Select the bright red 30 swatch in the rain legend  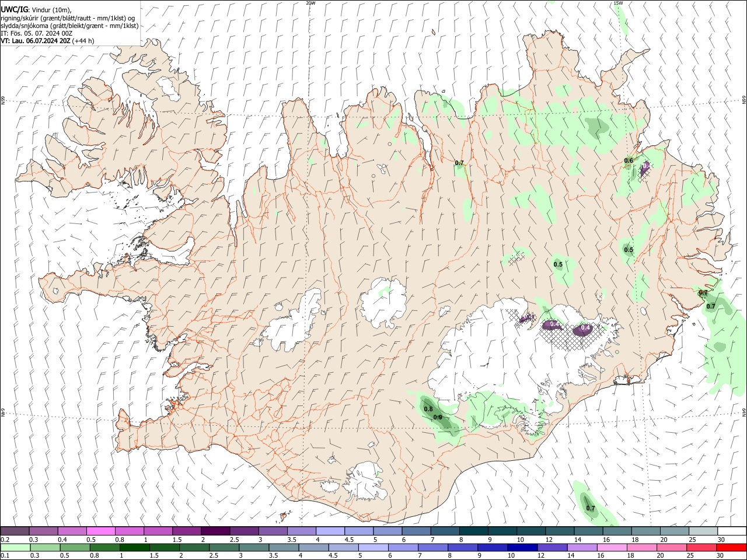click(731, 548)
